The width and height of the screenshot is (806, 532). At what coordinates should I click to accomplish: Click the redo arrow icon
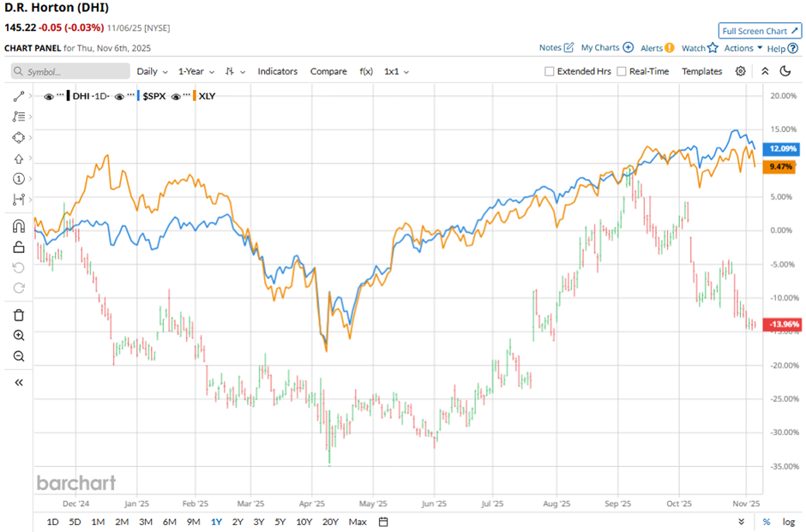(x=19, y=288)
